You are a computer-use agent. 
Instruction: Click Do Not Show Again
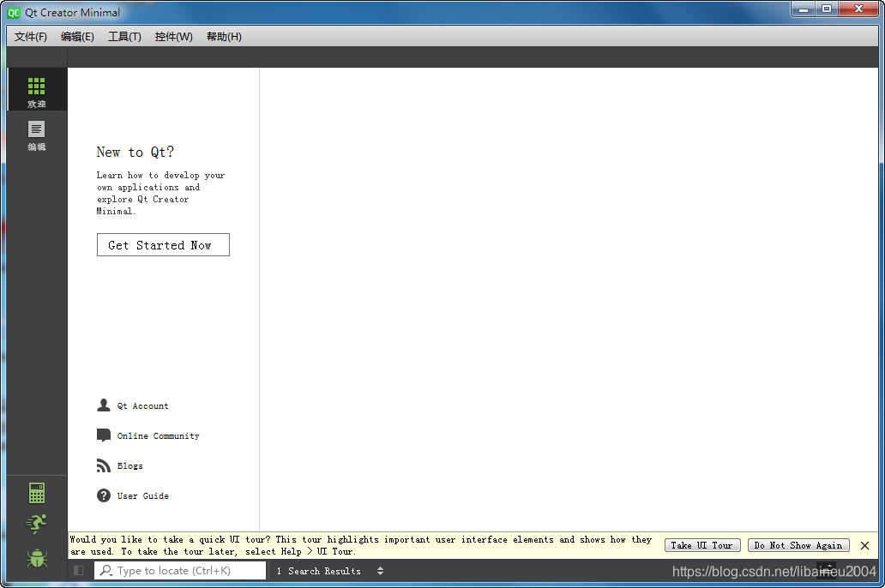(x=798, y=545)
